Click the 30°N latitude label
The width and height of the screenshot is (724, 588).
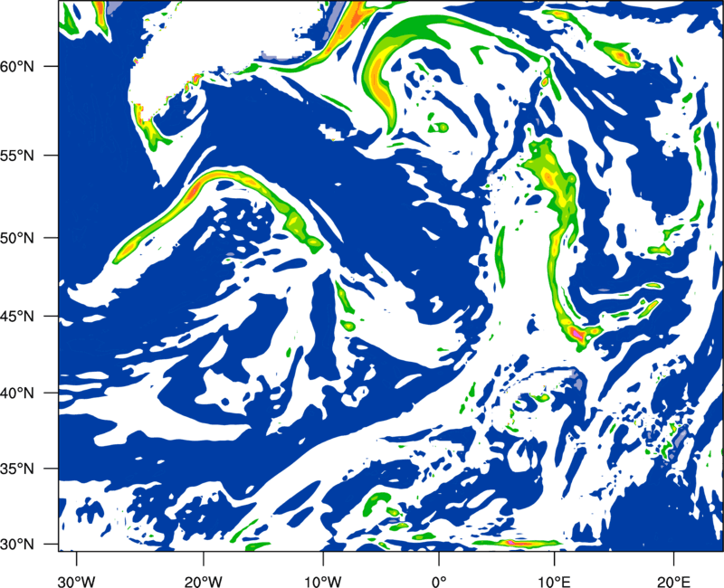point(17,545)
